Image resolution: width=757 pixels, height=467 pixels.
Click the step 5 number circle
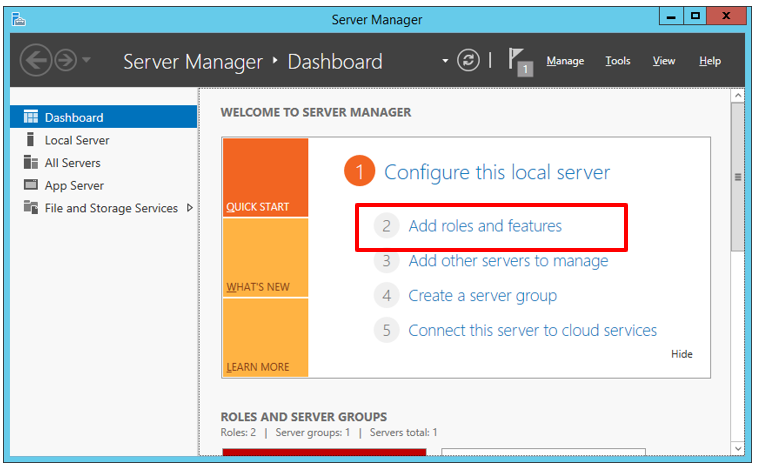[387, 330]
